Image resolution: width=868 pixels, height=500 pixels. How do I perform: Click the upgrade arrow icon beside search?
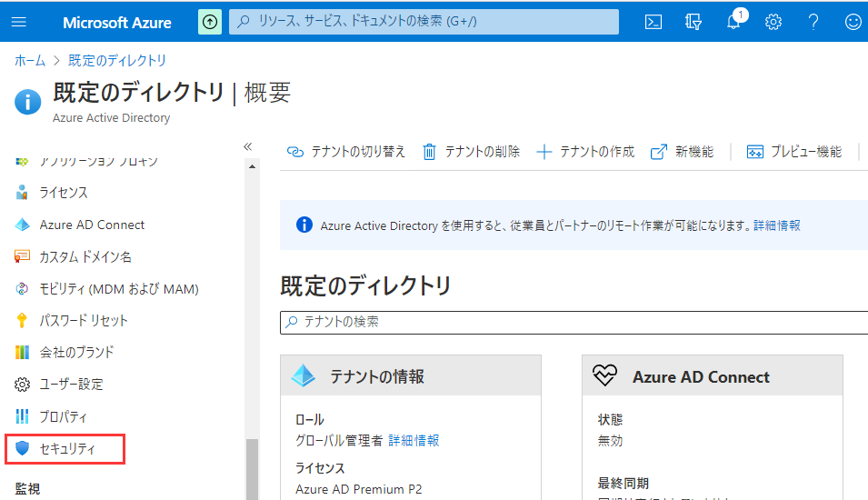pos(210,23)
